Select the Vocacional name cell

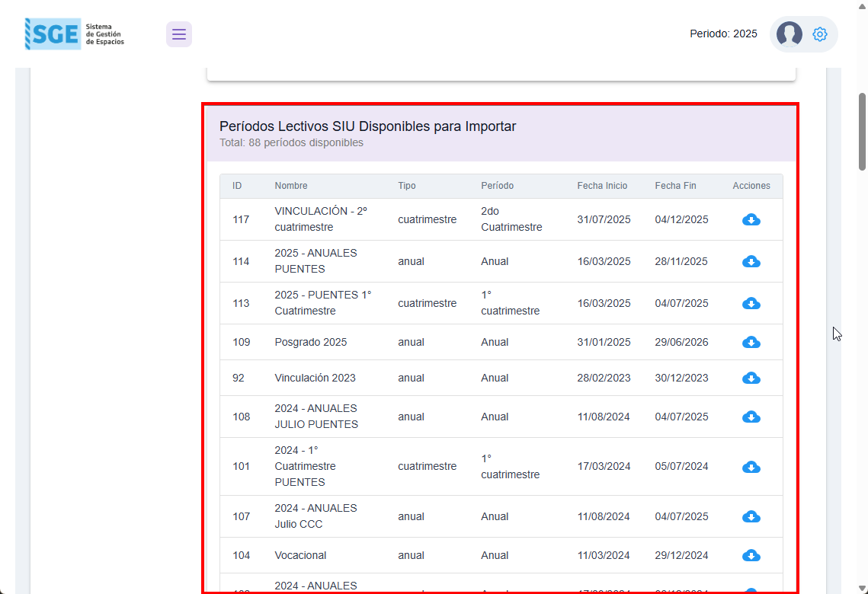point(300,555)
